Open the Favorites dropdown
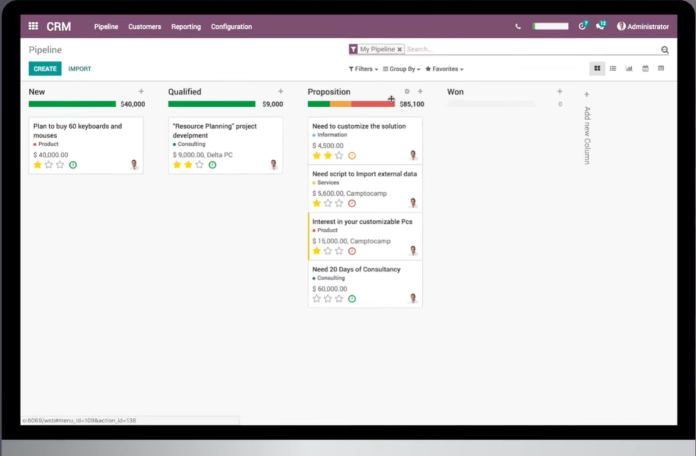The width and height of the screenshot is (696, 456). [x=444, y=69]
